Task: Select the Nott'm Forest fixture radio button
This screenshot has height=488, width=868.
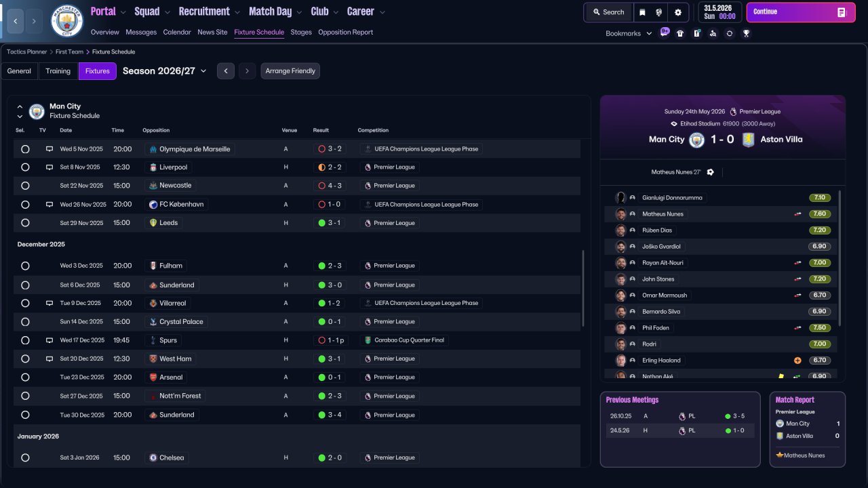Action: pyautogui.click(x=25, y=396)
